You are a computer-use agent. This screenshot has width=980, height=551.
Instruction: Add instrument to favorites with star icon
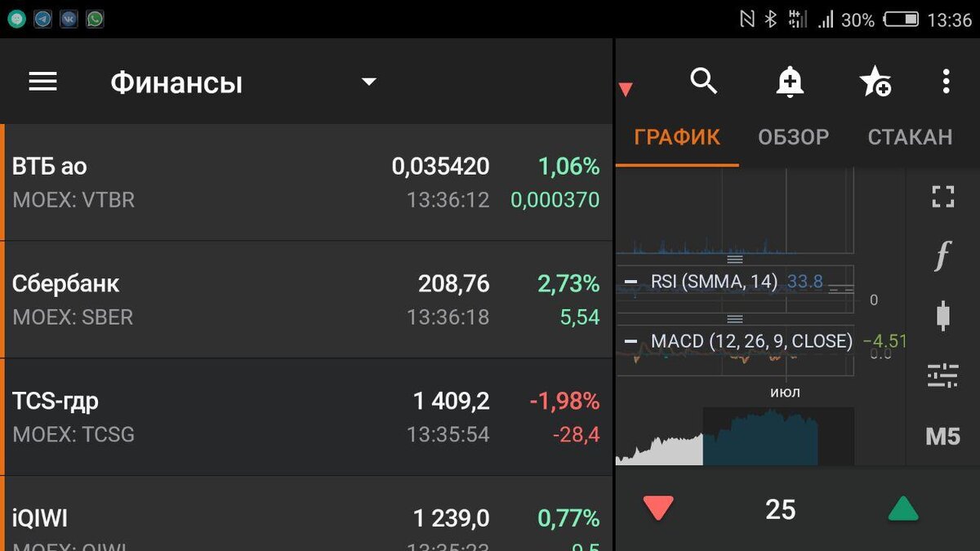[x=875, y=81]
